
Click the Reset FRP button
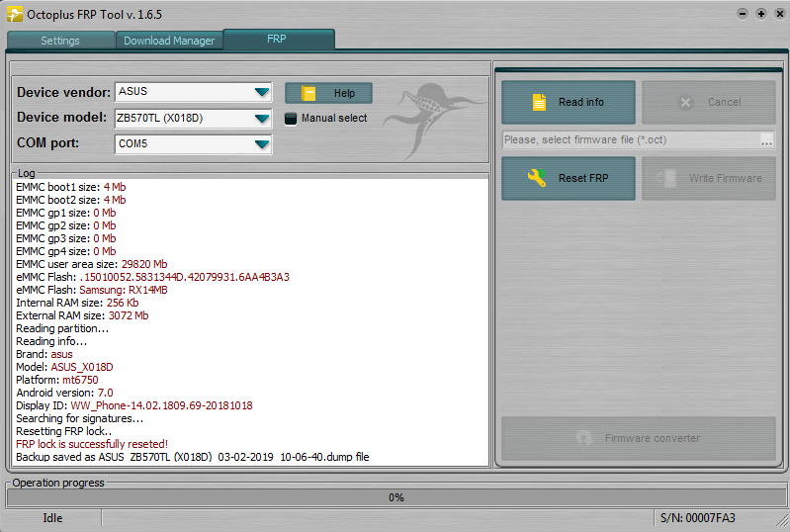(569, 178)
